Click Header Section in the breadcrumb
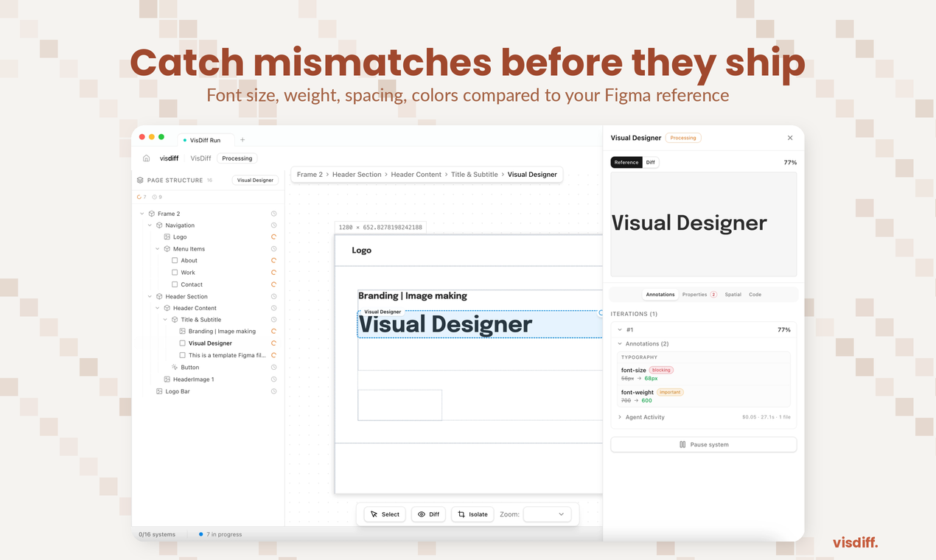936x560 pixels. 357,175
